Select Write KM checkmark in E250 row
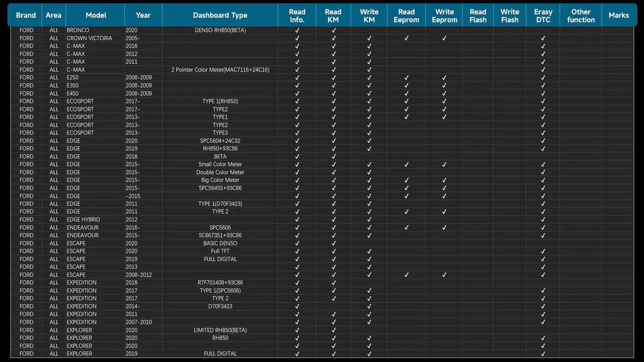Image resolution: width=644 pixels, height=362 pixels. (369, 78)
